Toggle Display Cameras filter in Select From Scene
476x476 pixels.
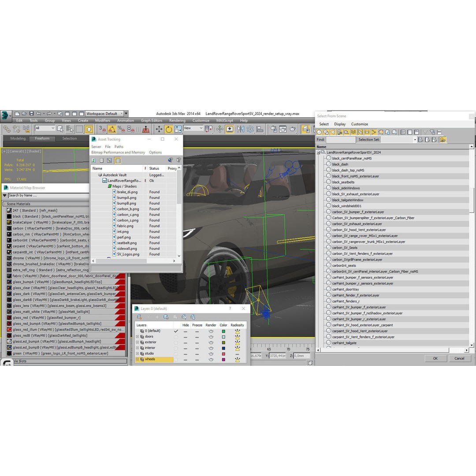[339, 132]
